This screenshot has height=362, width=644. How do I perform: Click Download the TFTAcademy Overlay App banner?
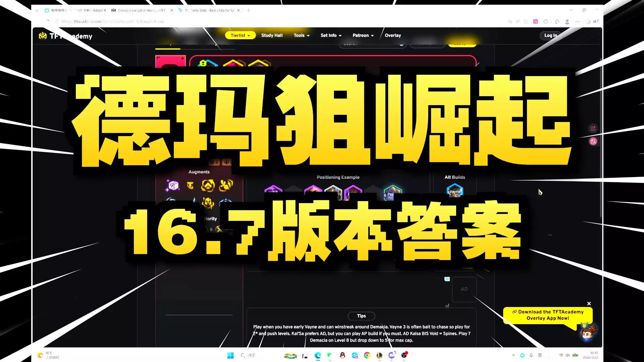(x=547, y=315)
